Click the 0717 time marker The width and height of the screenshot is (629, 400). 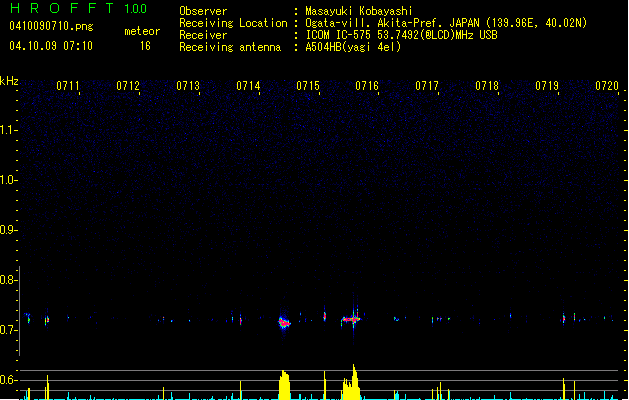tap(427, 86)
